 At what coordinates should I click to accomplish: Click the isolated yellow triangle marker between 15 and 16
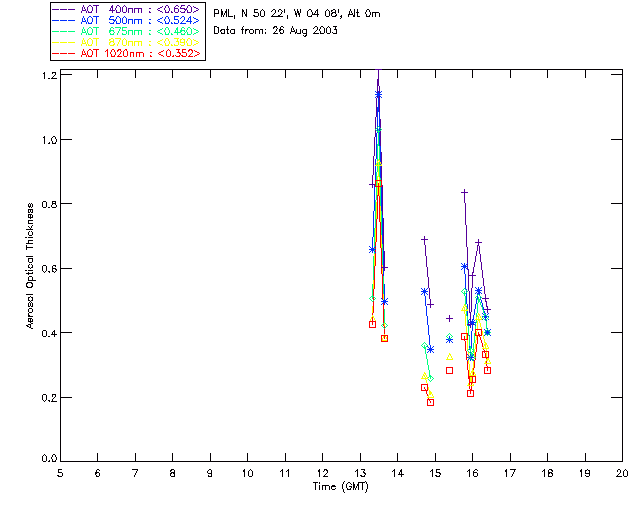click(x=449, y=357)
